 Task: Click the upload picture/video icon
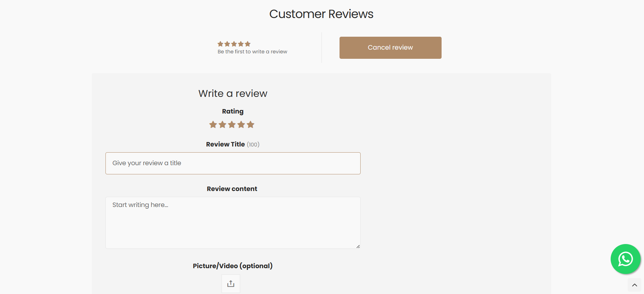231,283
